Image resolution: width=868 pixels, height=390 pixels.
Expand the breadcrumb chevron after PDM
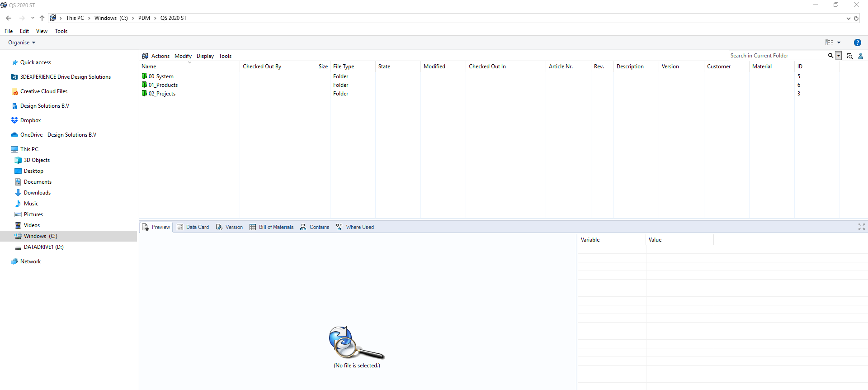(155, 18)
